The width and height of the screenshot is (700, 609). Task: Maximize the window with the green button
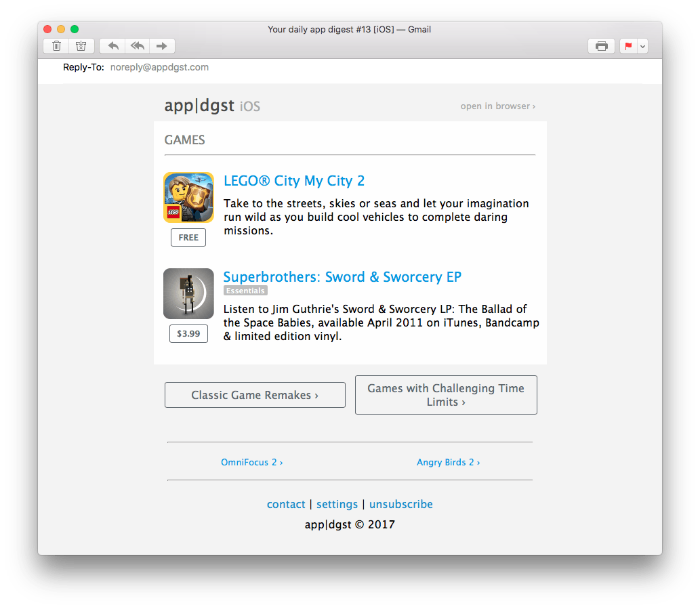click(x=75, y=29)
